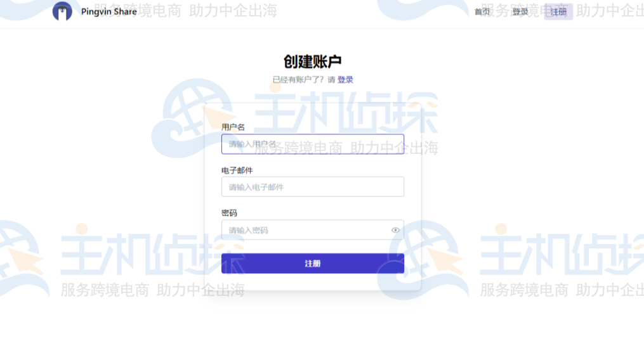This screenshot has width=644, height=339.
Task: Focus the 密码 password input field
Action: click(x=313, y=230)
